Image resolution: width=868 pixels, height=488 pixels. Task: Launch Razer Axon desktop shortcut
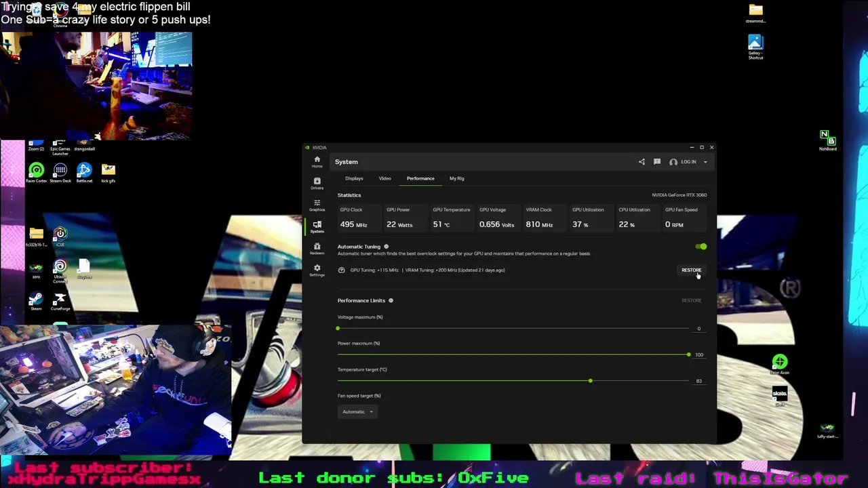coord(780,365)
